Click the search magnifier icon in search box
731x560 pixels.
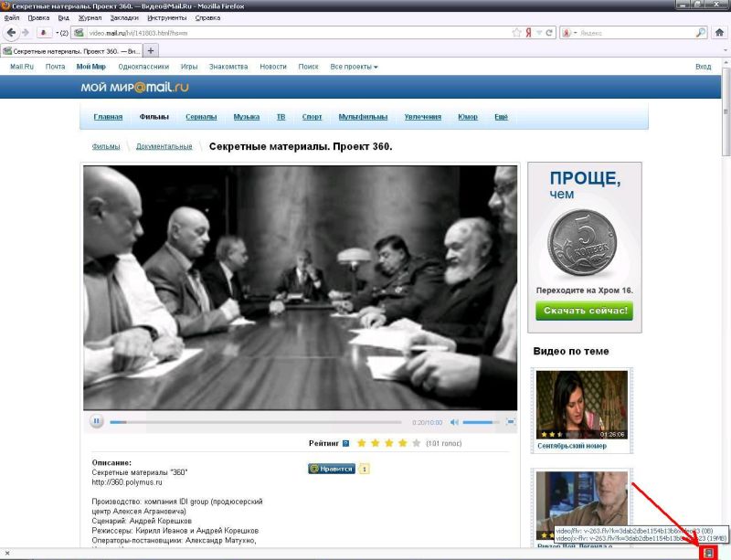click(x=701, y=32)
